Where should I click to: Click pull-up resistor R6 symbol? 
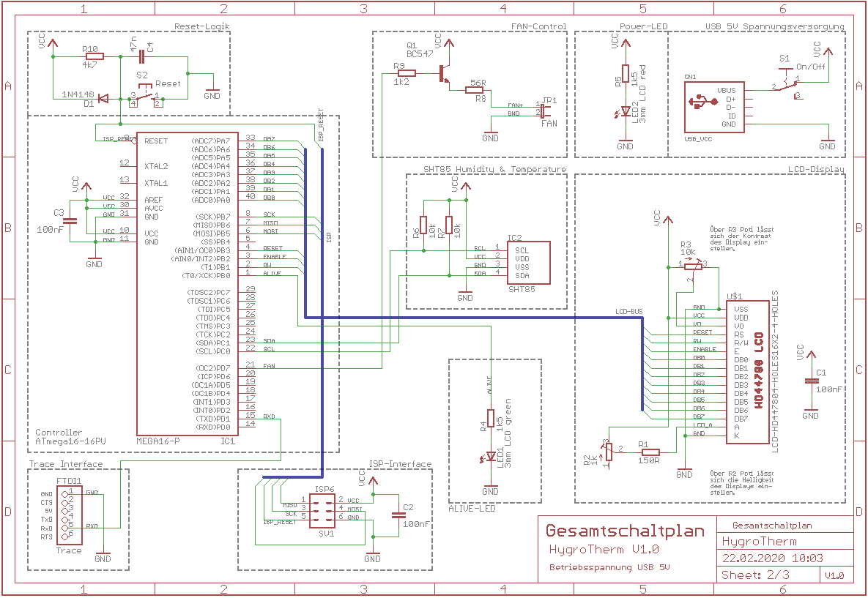coord(423,225)
